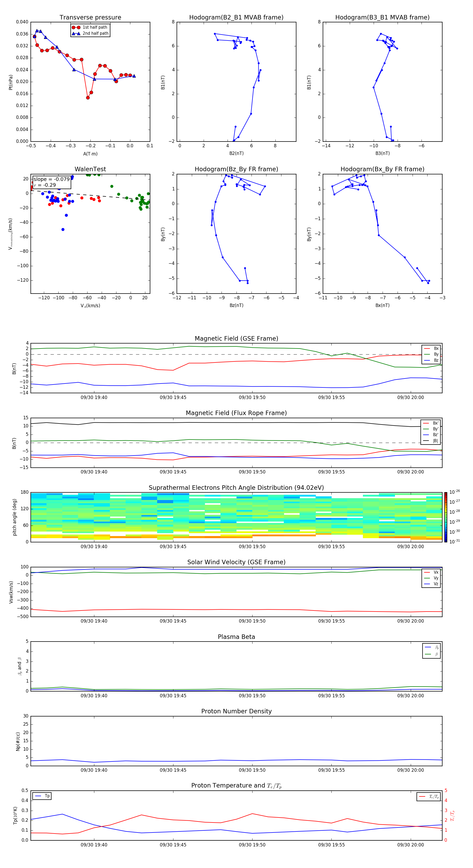Click lowest red point in Transverse pressure plot

[88, 98]
